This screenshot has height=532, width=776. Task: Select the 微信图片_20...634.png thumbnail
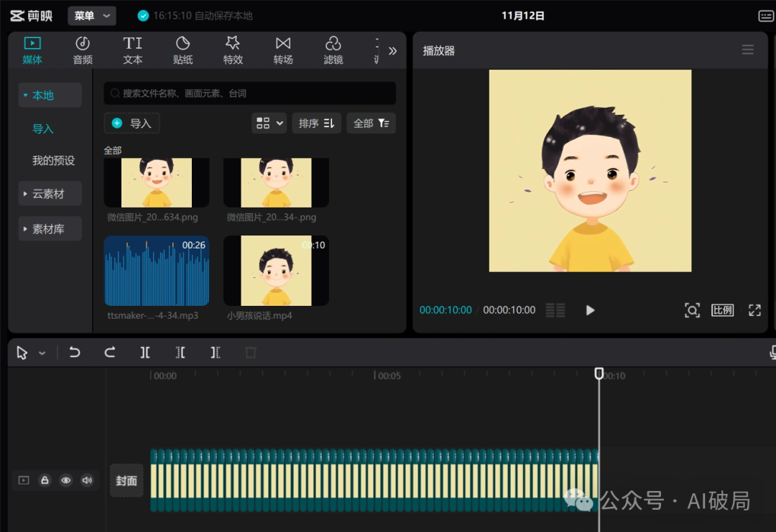[x=157, y=183]
